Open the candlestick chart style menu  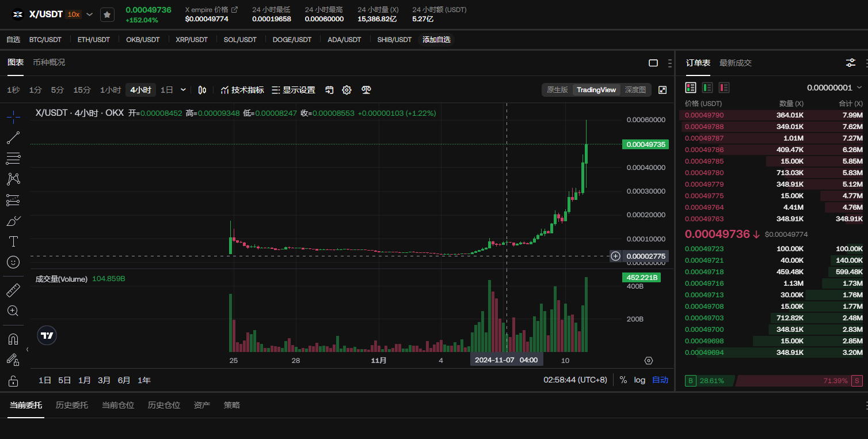coord(202,90)
